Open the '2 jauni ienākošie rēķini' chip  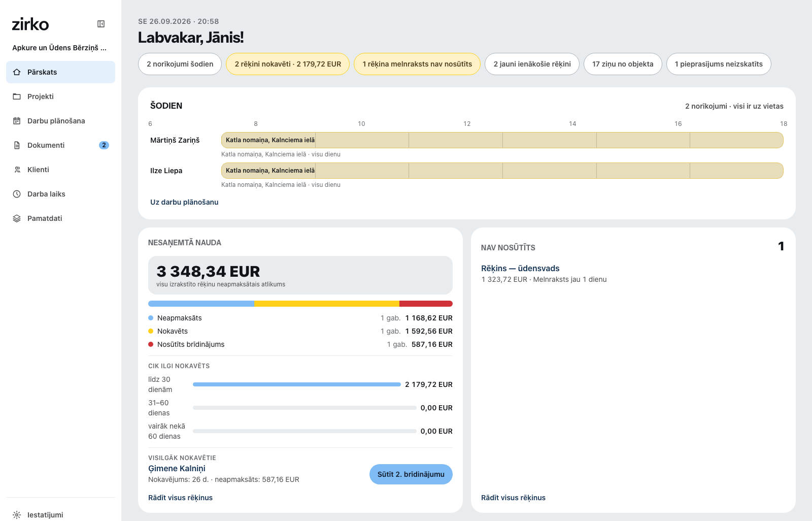pyautogui.click(x=532, y=64)
